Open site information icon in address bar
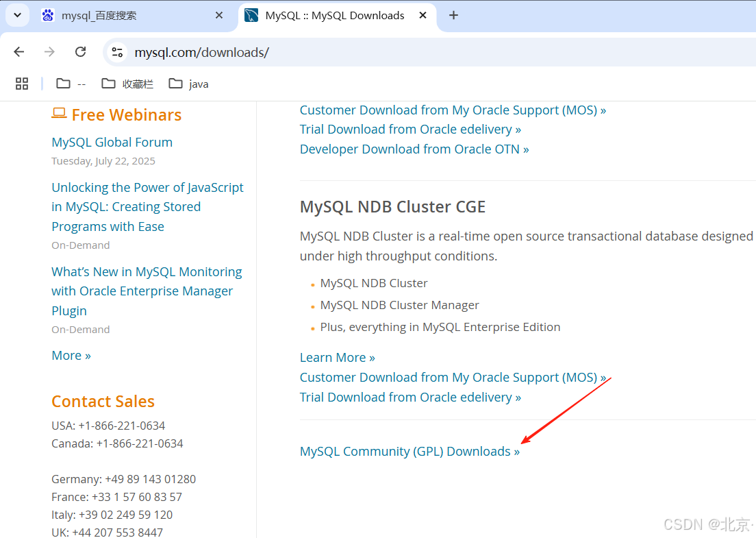Viewport: 756px width, 538px height. pyautogui.click(x=117, y=52)
